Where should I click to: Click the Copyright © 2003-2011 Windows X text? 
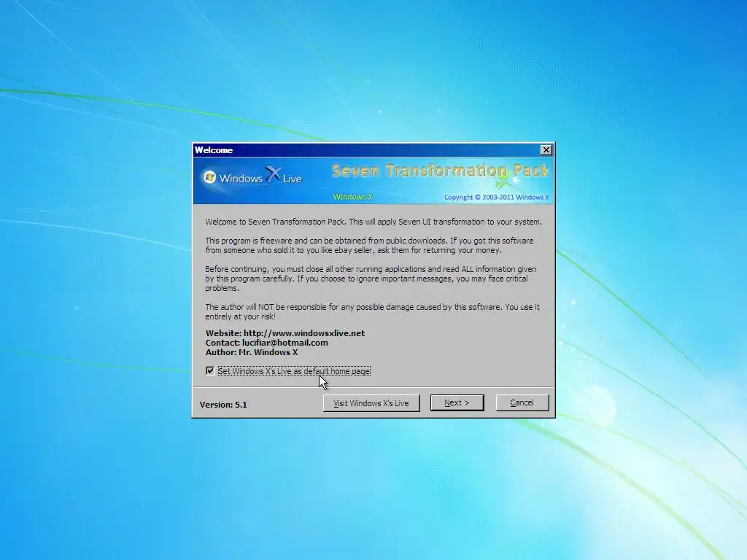click(x=496, y=197)
